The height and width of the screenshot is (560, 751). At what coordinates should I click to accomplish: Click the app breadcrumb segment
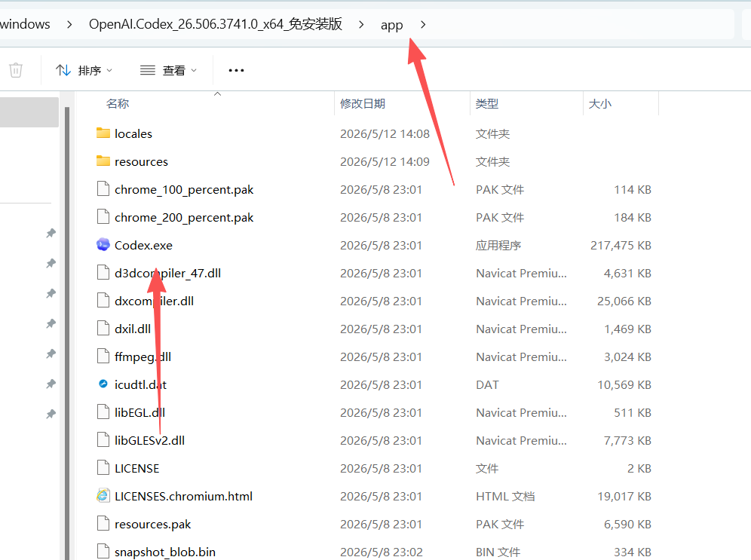[392, 25]
